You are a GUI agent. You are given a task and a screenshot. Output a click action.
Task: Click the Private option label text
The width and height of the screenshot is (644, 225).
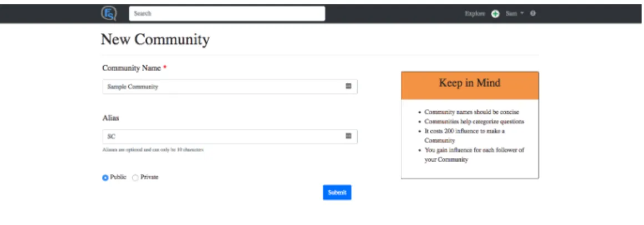pos(149,177)
